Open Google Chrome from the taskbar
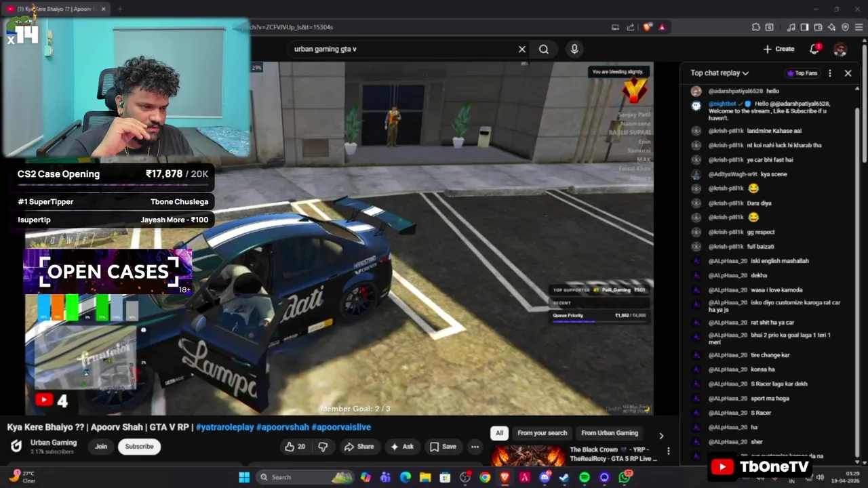This screenshot has height=488, width=868. coord(485,477)
